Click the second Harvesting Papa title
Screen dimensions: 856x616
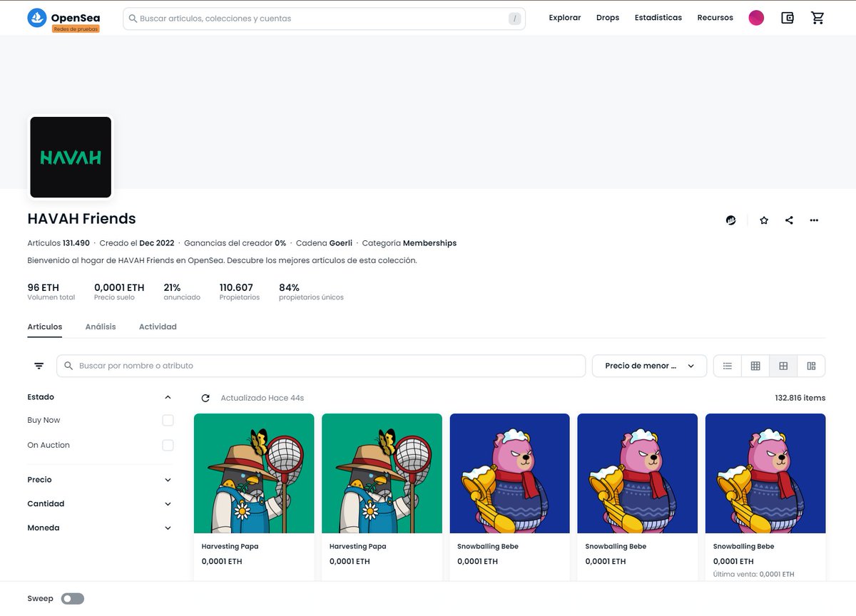point(357,547)
